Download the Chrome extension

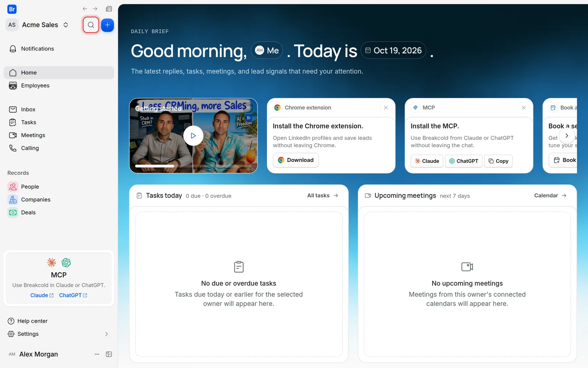click(296, 160)
